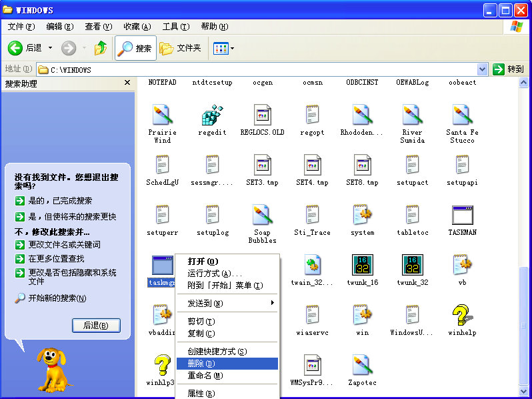Select the Soap Bubbles bitmap icon
This screenshot has height=399, width=532.
262,215
